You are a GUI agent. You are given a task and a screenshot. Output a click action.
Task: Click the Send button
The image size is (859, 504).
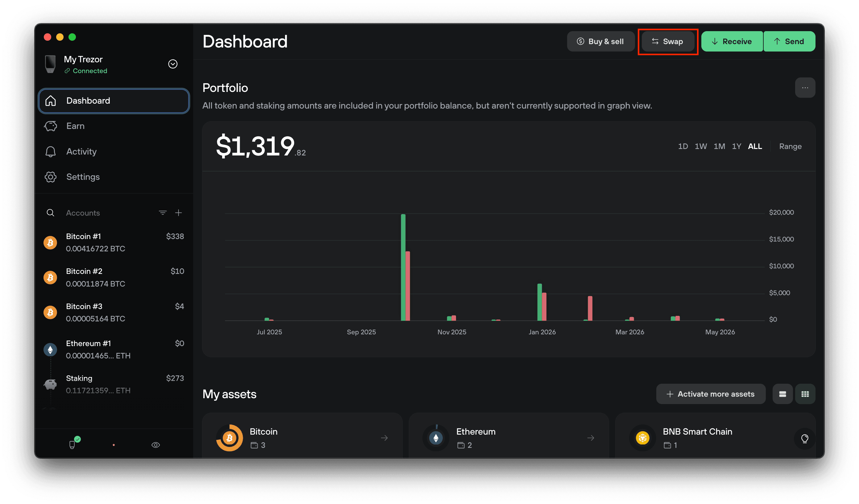[x=790, y=42]
